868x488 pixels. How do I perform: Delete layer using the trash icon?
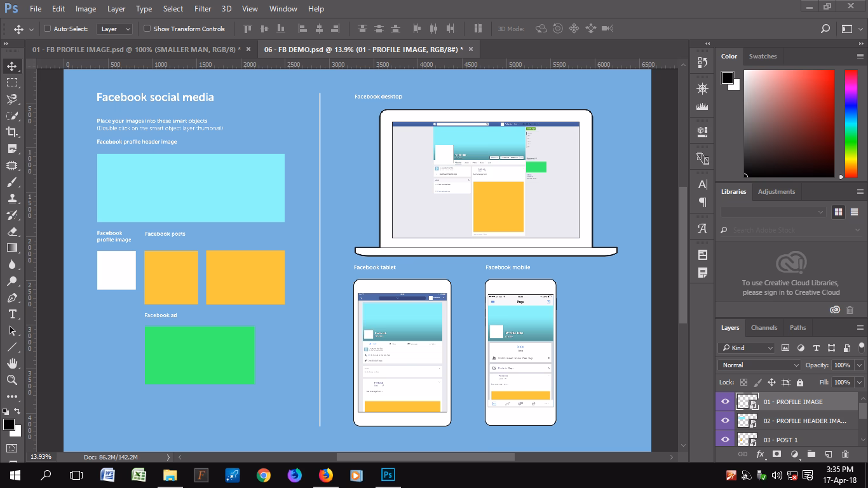pyautogui.click(x=845, y=454)
